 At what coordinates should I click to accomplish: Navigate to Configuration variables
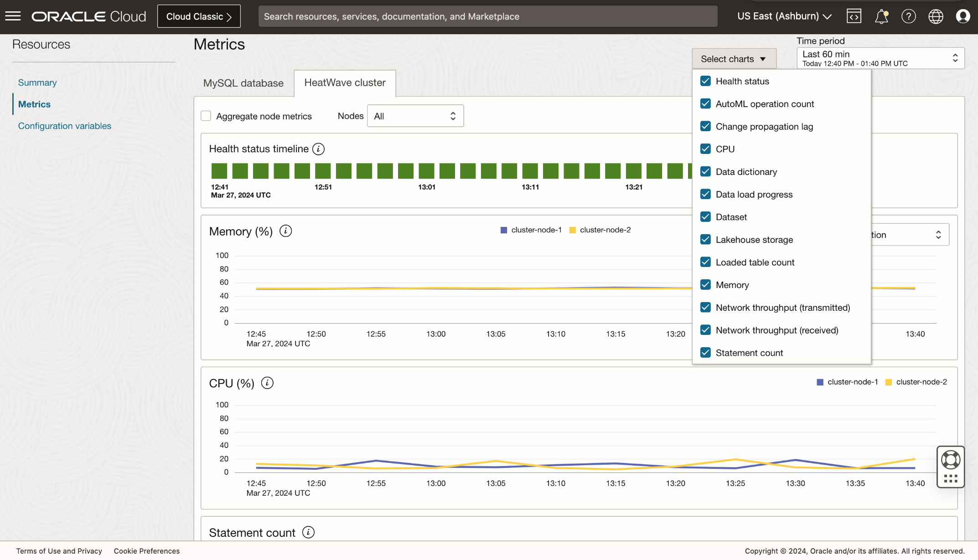click(x=65, y=126)
